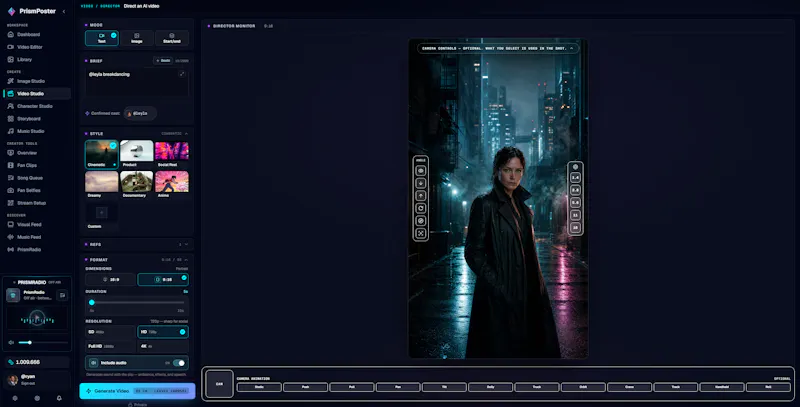Image resolution: width=800 pixels, height=407 pixels.
Task: Choose 9:16 portrait dimensions
Action: (x=163, y=279)
